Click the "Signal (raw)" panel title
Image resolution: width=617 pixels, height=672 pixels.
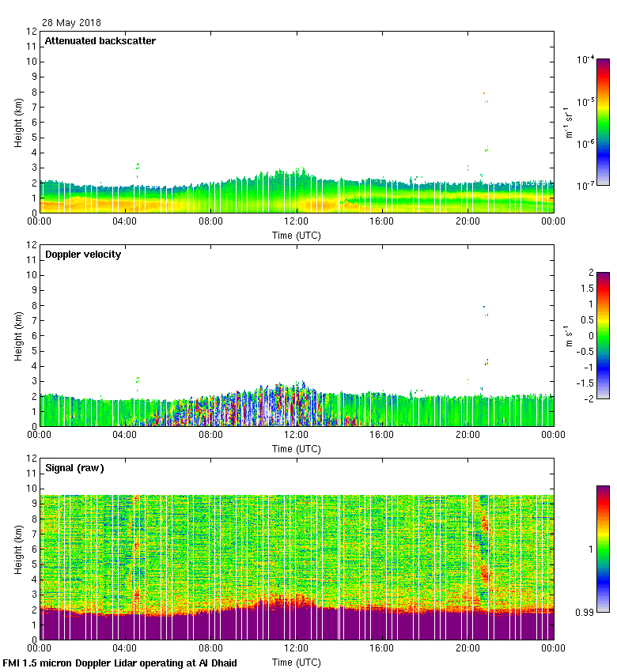click(x=74, y=468)
